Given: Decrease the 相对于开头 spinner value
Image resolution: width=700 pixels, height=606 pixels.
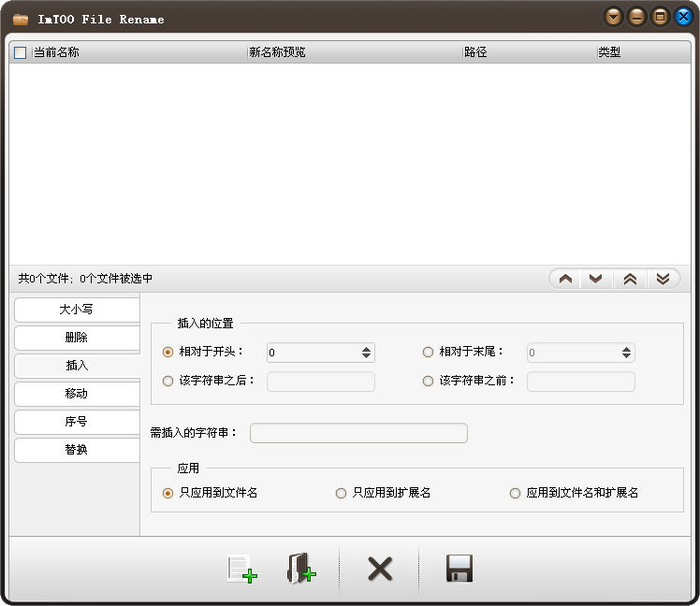Looking at the screenshot, I should point(366,355).
